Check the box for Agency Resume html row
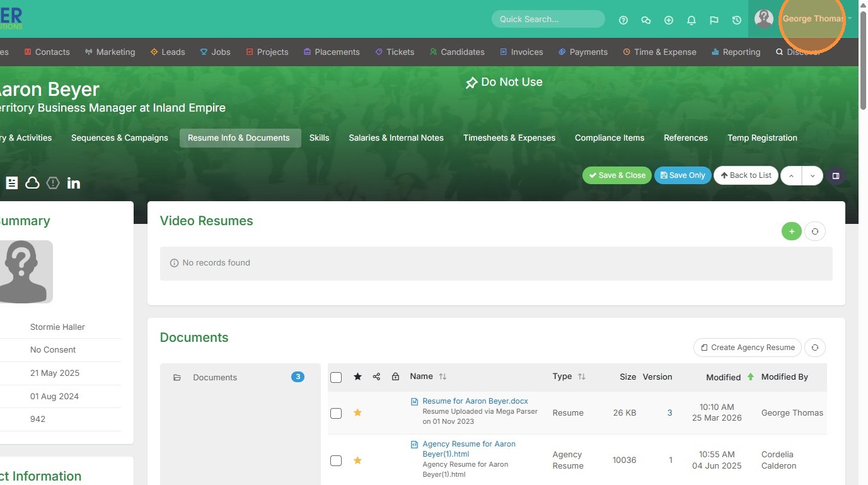 click(336, 461)
